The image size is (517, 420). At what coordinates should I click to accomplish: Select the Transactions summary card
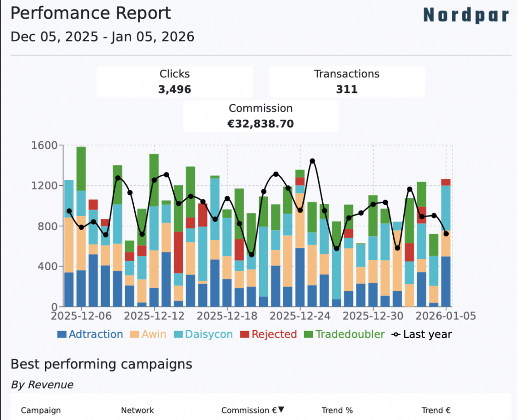pos(346,81)
